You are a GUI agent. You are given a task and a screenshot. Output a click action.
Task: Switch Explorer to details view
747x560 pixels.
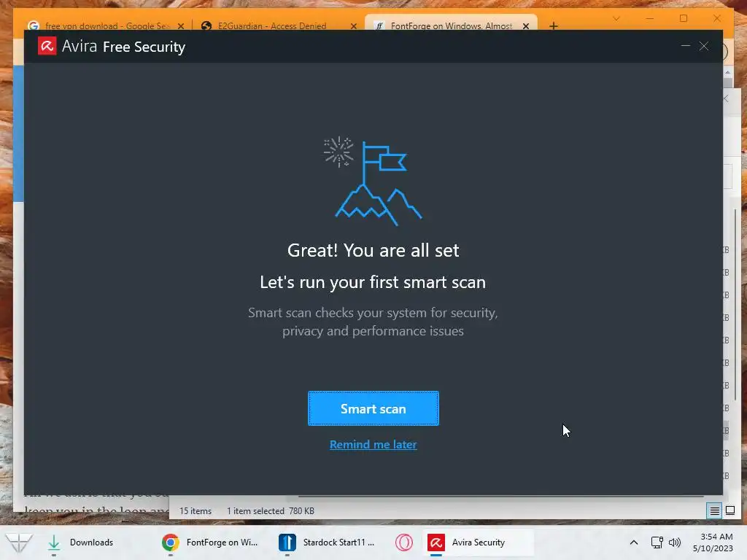(x=715, y=511)
